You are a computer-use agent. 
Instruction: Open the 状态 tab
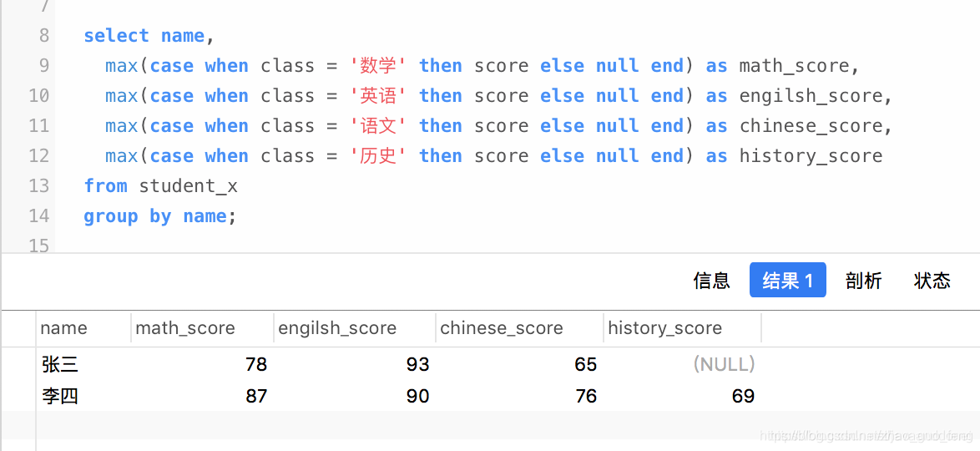tap(932, 281)
